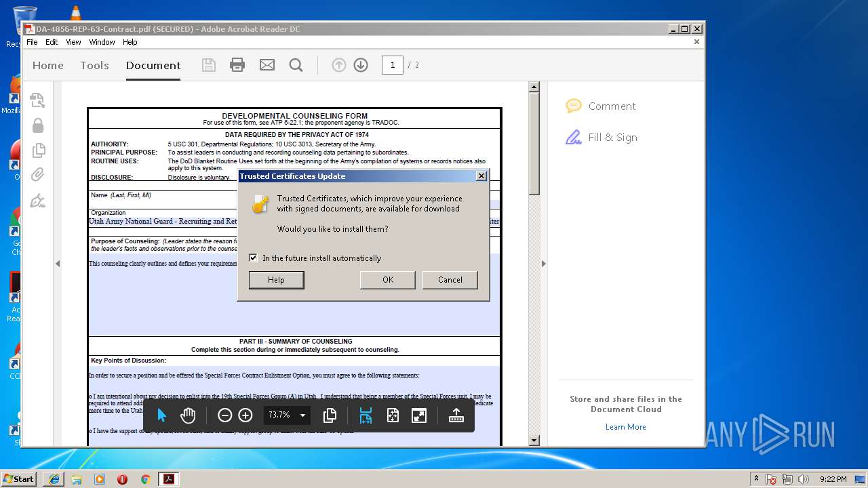Open the Find text magnifier icon
Image resolution: width=868 pixels, height=488 pixels.
pyautogui.click(x=296, y=65)
